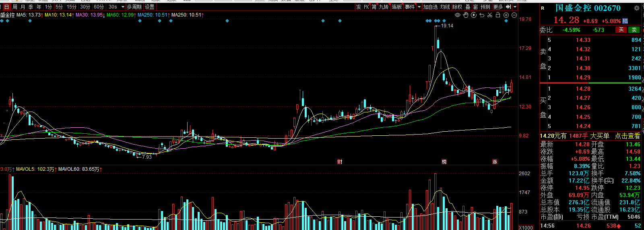Screen dimensions: 644x230
Task: Open the 更多 more menu
Action: click(498, 7)
